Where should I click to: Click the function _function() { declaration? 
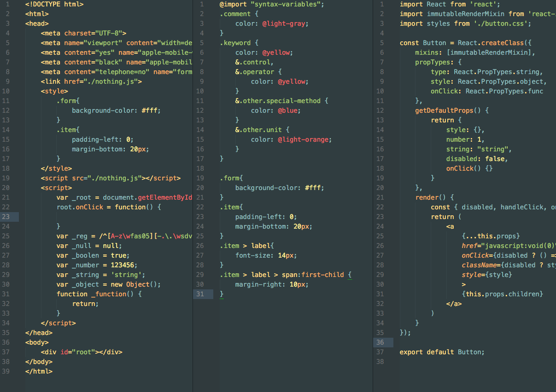coord(99,294)
